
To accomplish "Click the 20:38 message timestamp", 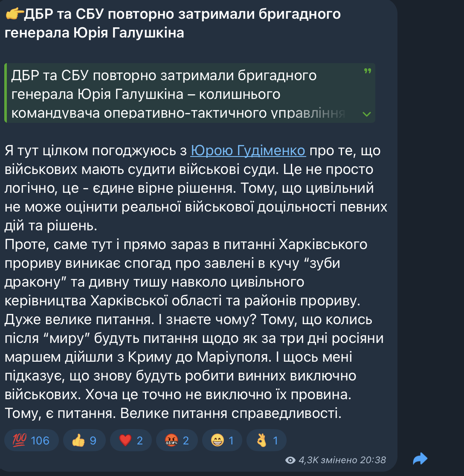I will tap(373, 460).
